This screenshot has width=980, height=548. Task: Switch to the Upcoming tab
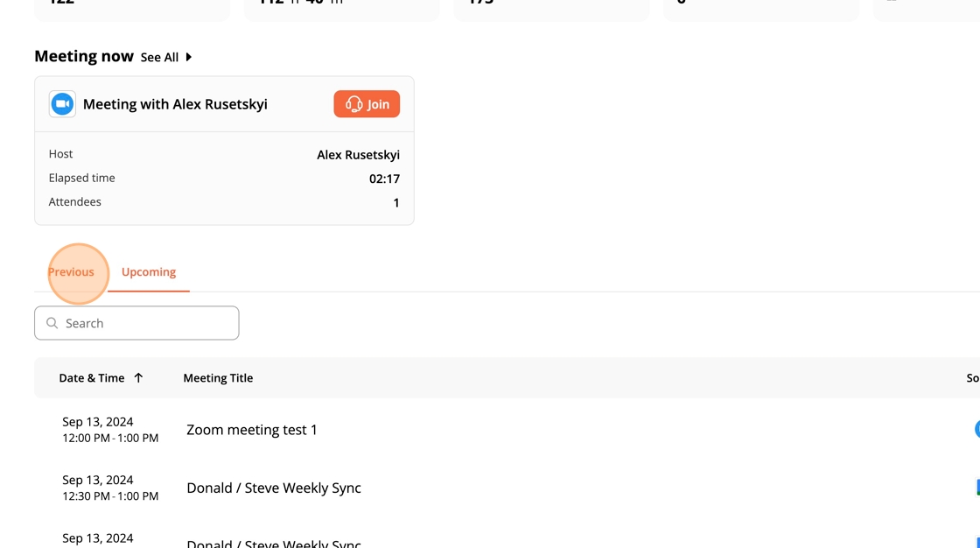149,272
